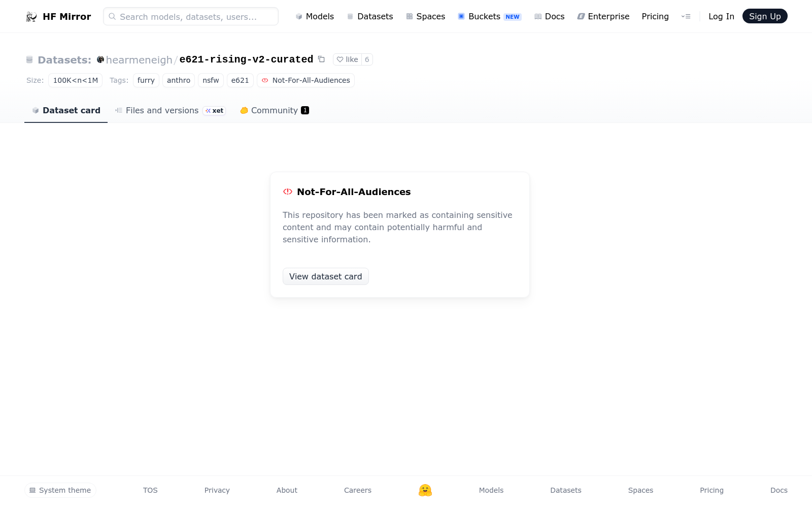Like this dataset
The width and height of the screenshot is (812, 508).
pyautogui.click(x=348, y=59)
